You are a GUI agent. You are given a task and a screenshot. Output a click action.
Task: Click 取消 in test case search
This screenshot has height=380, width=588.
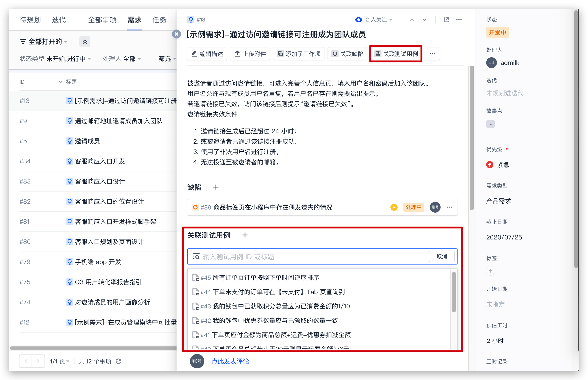[x=442, y=257]
